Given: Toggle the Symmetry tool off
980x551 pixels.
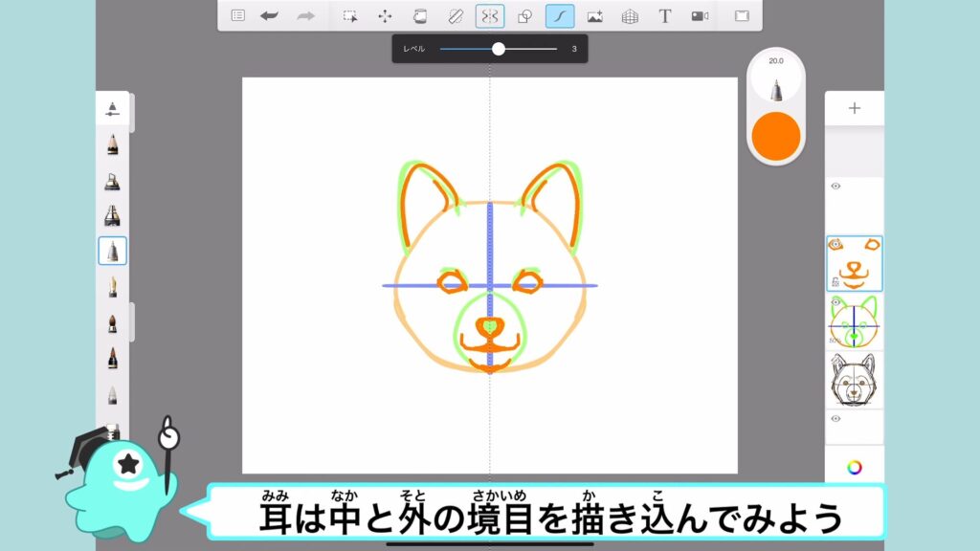Looking at the screenshot, I should [490, 15].
